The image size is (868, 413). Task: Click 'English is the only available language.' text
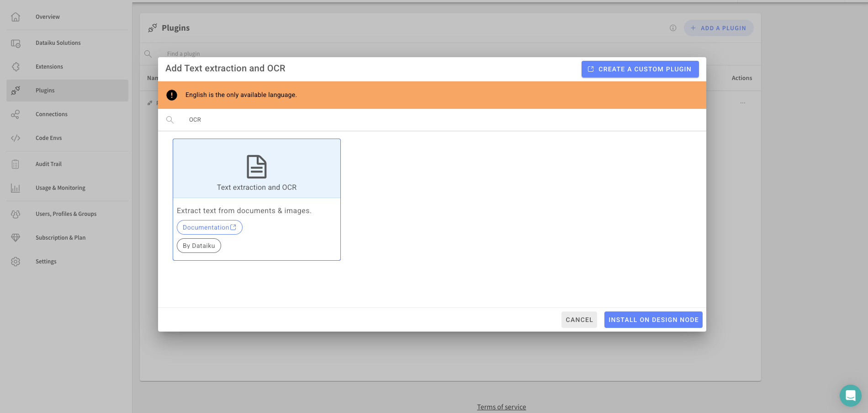point(241,95)
